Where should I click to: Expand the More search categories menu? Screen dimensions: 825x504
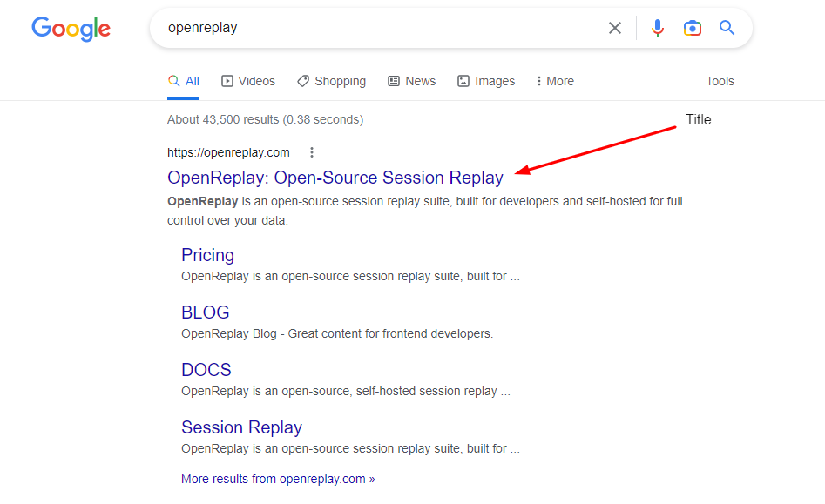[555, 81]
